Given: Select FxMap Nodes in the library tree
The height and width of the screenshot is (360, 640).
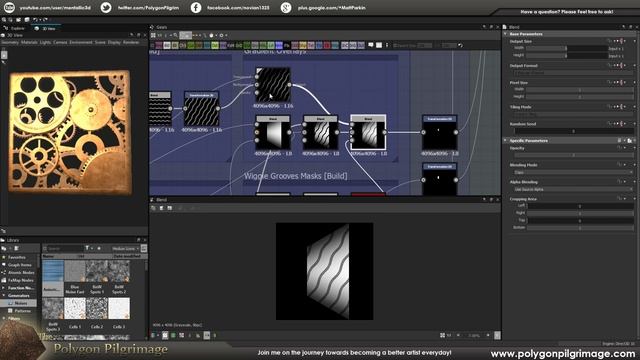Looking at the screenshot, I should click(x=21, y=280).
